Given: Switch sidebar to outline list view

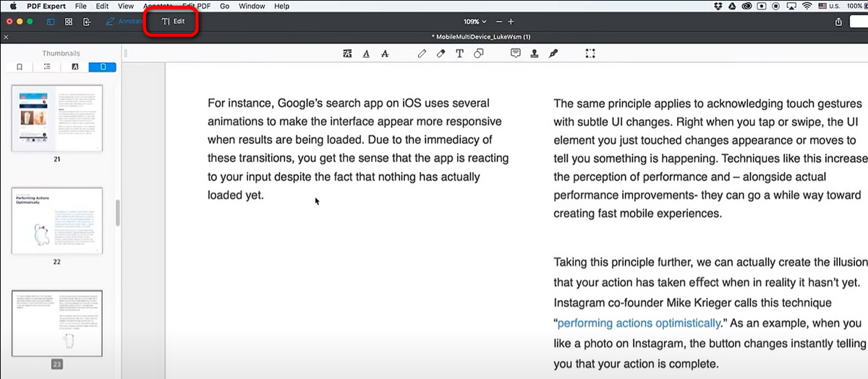Looking at the screenshot, I should point(47,67).
